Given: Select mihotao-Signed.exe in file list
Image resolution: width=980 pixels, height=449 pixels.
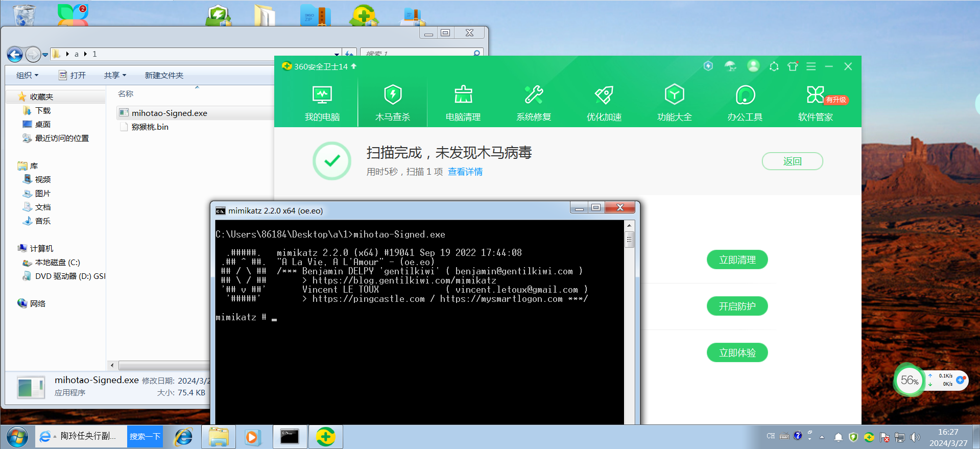Looking at the screenshot, I should [x=170, y=113].
